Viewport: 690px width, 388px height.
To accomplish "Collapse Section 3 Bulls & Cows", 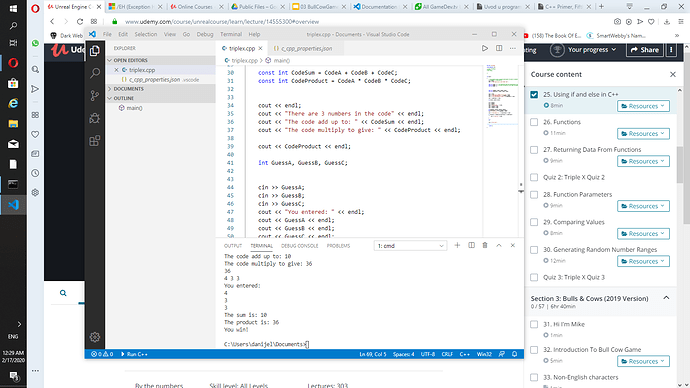I will 666,298.
